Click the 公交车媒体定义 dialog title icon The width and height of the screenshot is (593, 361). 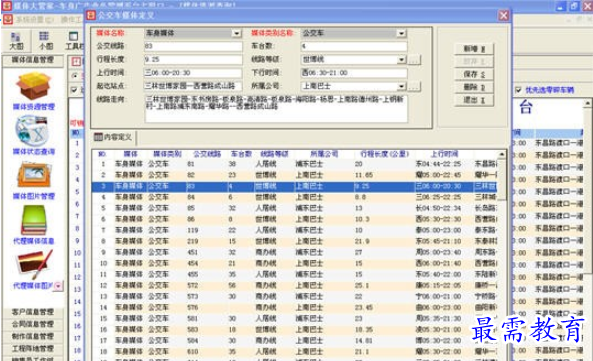click(91, 15)
